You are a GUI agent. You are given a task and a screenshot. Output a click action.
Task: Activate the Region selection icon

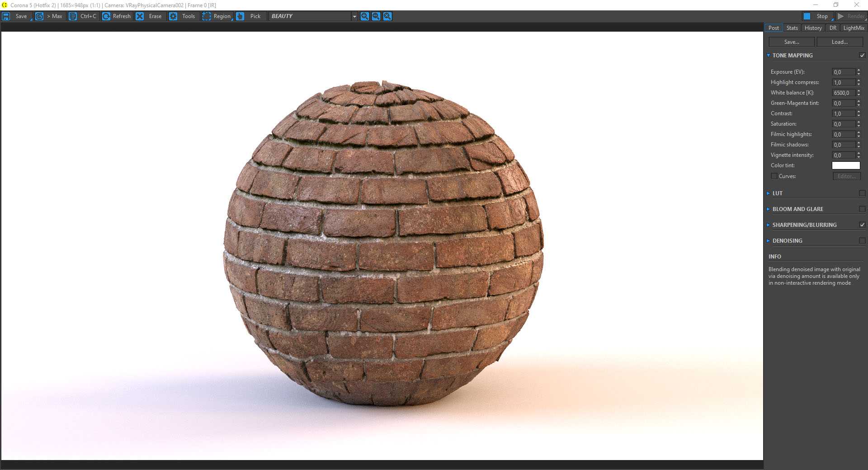206,16
